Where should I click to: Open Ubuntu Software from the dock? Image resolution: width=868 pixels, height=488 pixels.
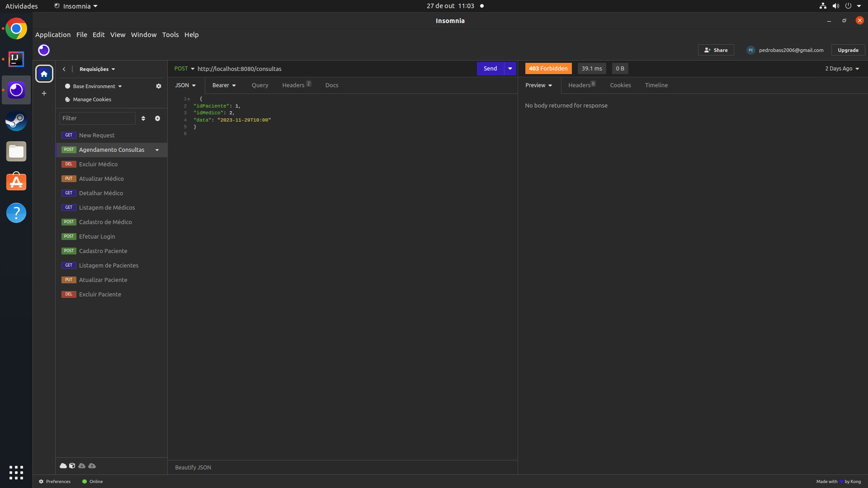click(16, 182)
